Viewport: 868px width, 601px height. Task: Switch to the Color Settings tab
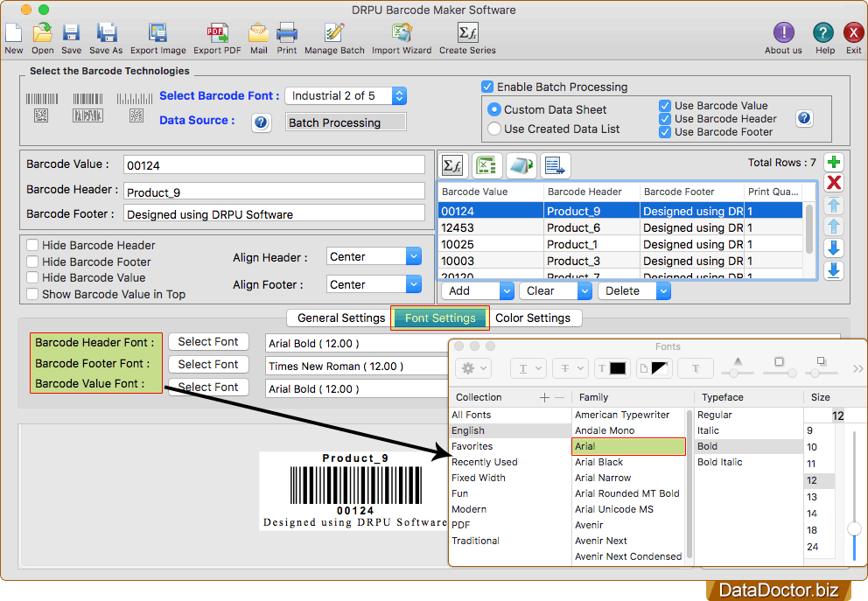[533, 318]
